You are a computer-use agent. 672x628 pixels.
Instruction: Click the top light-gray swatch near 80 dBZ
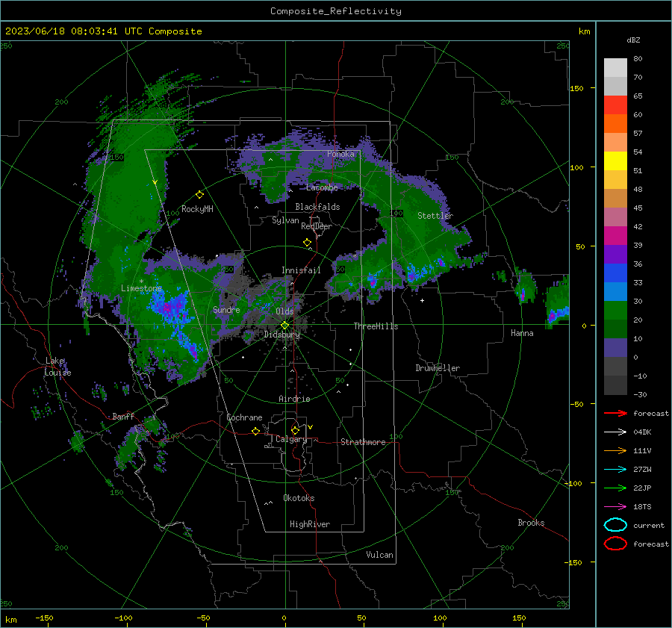[615, 67]
